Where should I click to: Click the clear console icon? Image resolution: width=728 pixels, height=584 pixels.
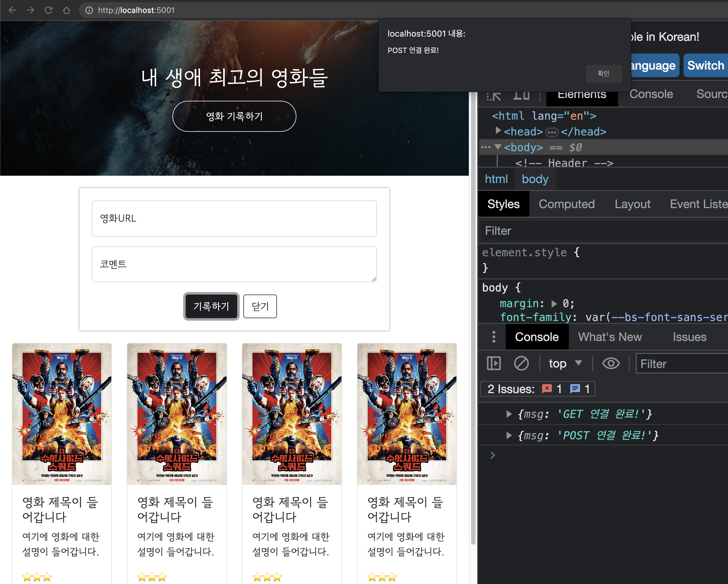click(x=521, y=364)
